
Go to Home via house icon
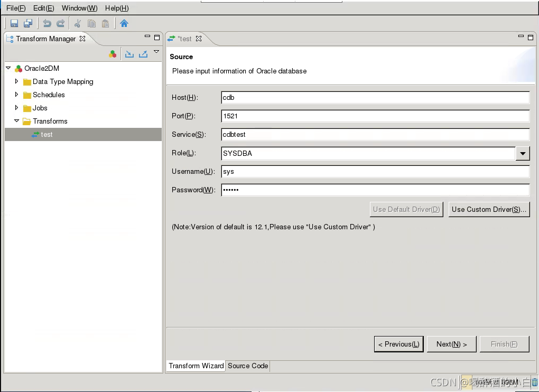click(x=124, y=23)
